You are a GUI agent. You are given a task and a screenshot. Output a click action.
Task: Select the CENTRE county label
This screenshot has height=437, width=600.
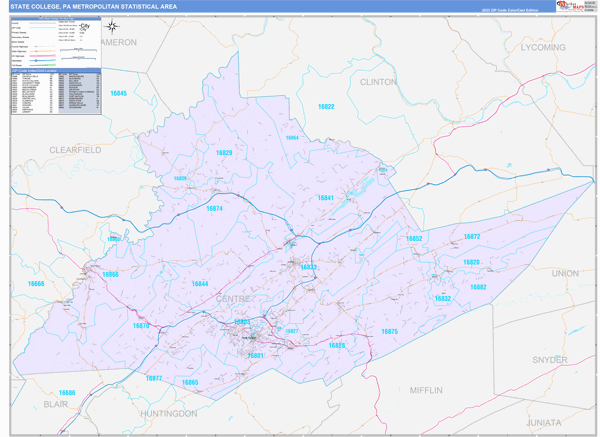pyautogui.click(x=234, y=300)
